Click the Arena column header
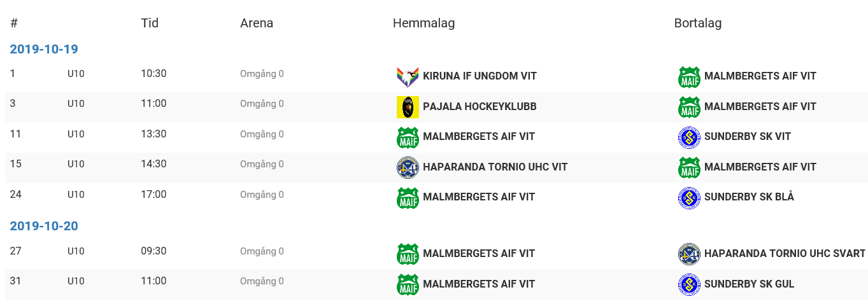Viewport: 868px width, 306px height. (x=257, y=24)
